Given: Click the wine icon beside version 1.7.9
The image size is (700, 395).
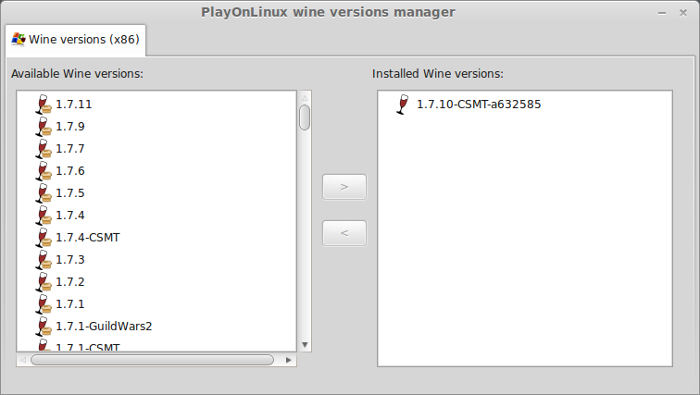Looking at the screenshot, I should [x=43, y=127].
